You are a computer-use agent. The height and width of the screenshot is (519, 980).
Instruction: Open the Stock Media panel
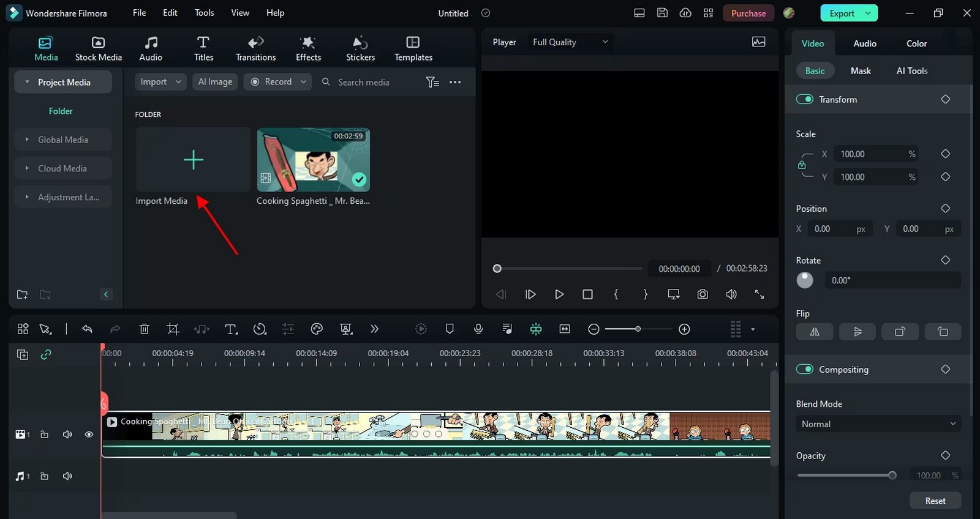98,49
